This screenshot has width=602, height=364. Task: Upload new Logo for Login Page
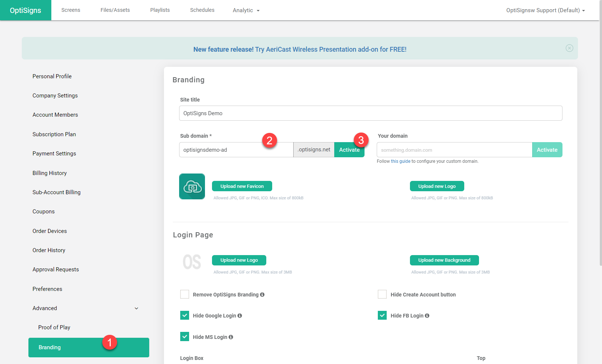point(239,260)
